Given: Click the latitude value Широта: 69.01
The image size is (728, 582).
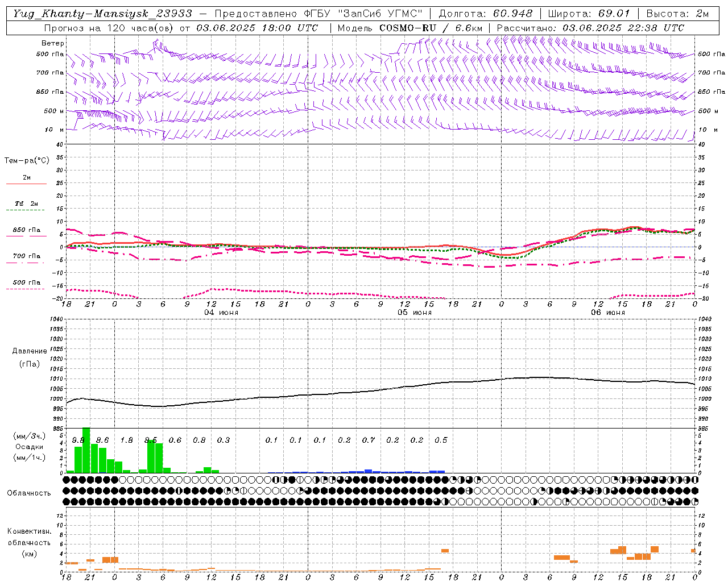Looking at the screenshot, I should point(589,14).
